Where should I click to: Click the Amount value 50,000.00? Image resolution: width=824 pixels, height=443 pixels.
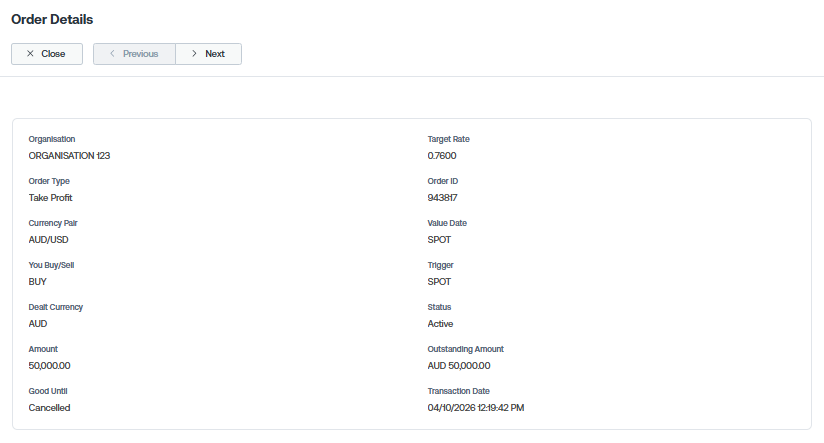pyautogui.click(x=49, y=366)
